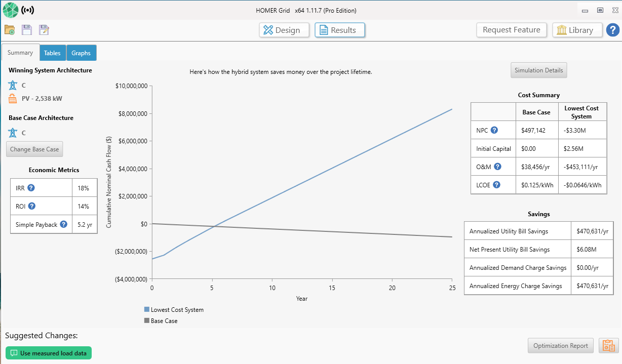Click the PV - 2,538 kW label
The height and width of the screenshot is (364, 622).
(x=42, y=98)
